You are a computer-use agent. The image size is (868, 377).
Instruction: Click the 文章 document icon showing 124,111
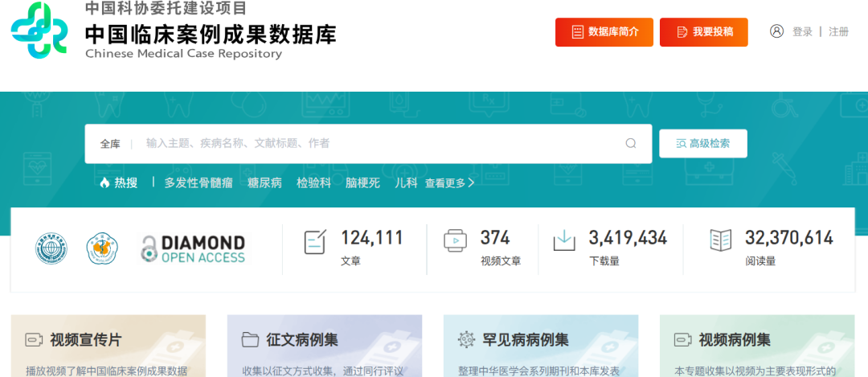(x=315, y=242)
